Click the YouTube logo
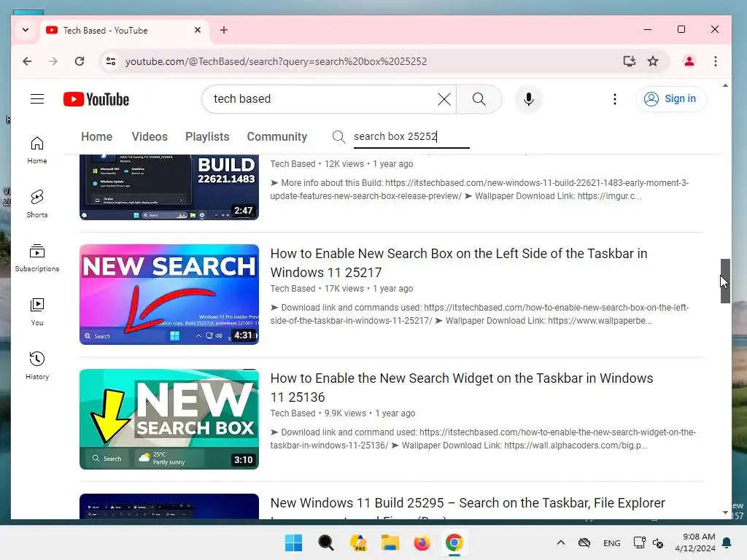Viewport: 747px width, 560px height. coord(96,99)
